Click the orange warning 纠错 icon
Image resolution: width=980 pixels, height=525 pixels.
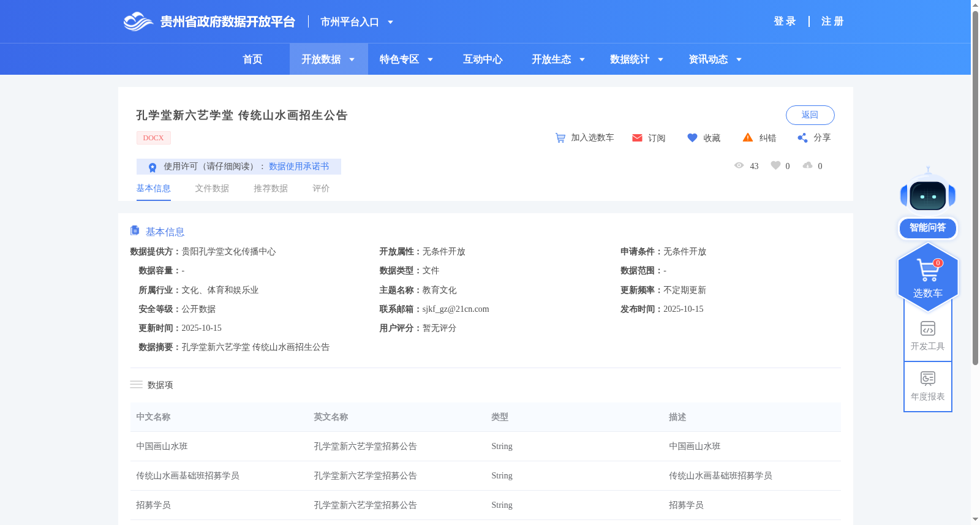point(748,138)
